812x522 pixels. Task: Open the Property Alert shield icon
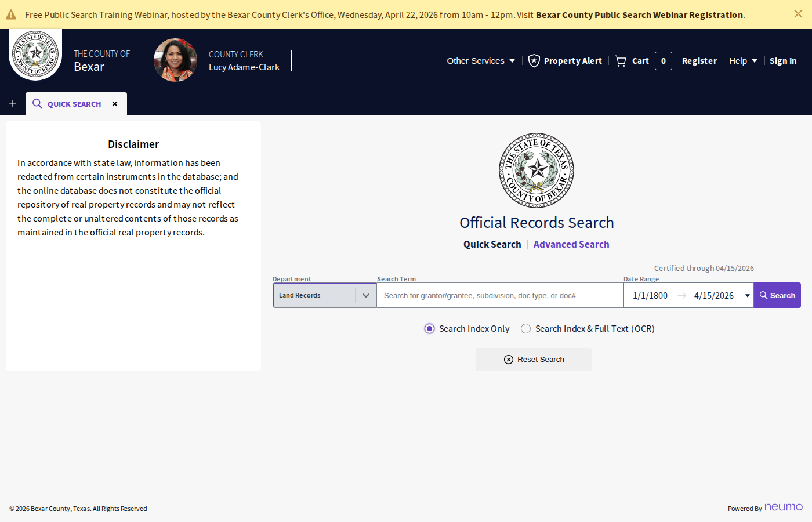(534, 60)
